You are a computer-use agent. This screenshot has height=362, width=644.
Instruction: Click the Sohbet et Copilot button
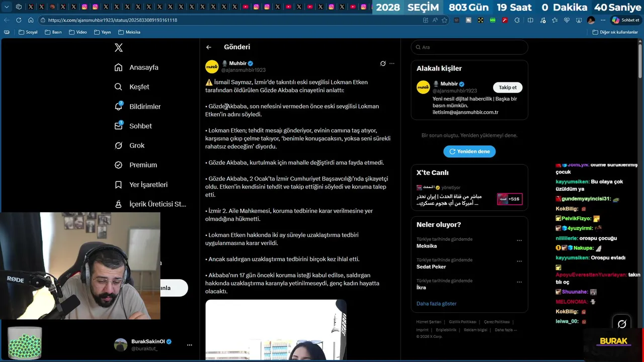click(x=625, y=20)
